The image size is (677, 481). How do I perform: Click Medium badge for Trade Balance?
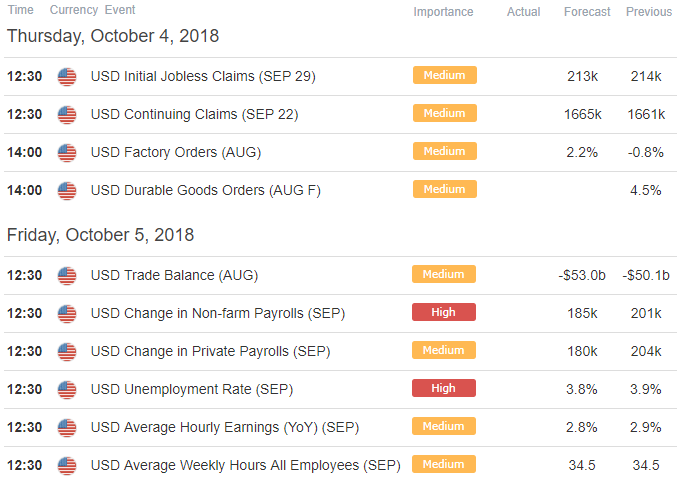pos(444,274)
